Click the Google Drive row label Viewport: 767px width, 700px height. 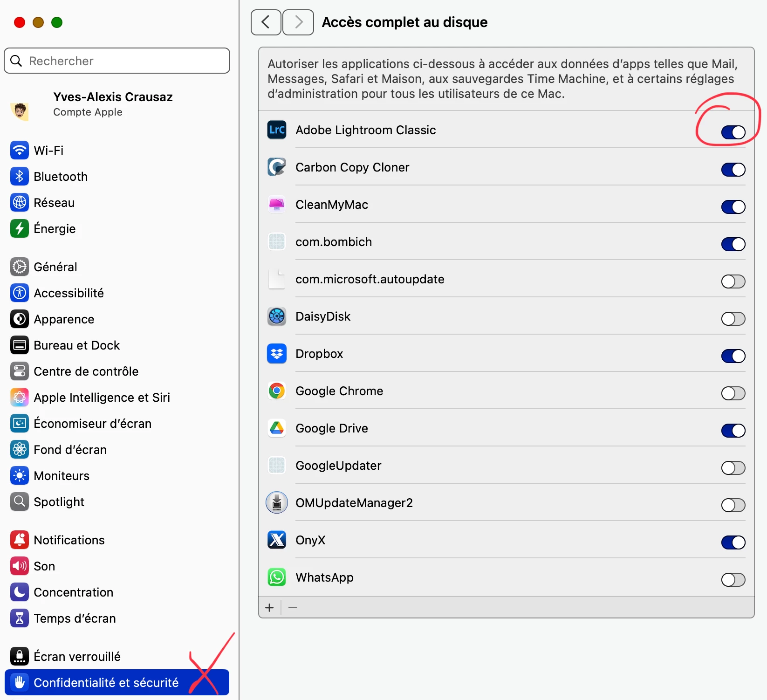coord(332,428)
